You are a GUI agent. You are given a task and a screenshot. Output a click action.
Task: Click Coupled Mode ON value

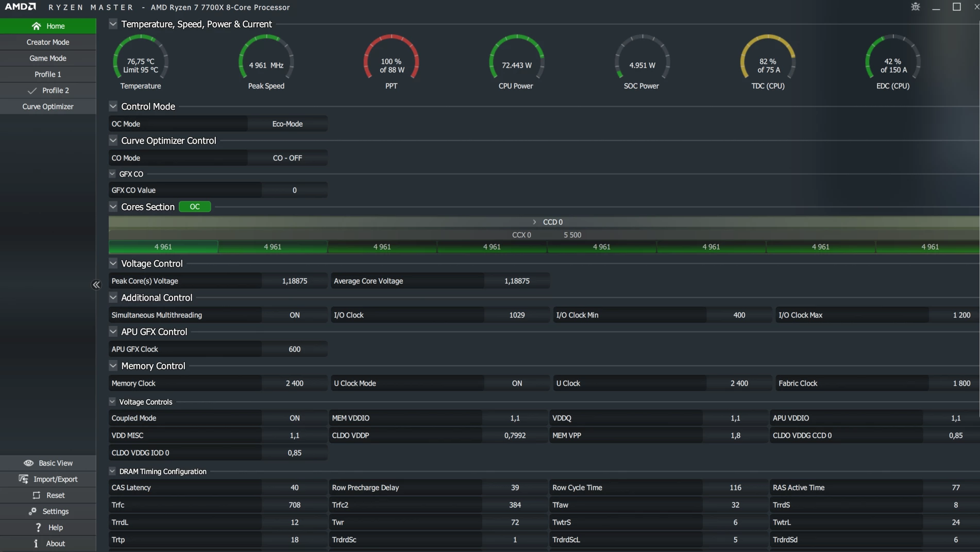click(x=295, y=418)
